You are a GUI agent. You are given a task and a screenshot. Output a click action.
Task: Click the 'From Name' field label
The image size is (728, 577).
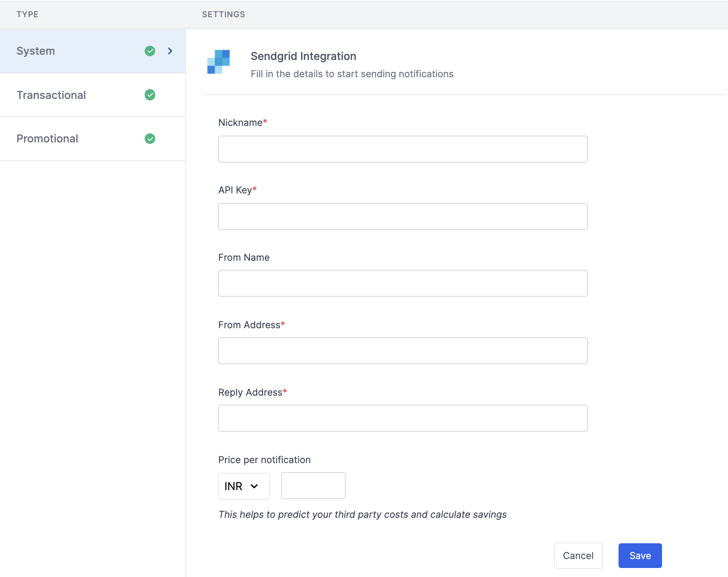244,257
